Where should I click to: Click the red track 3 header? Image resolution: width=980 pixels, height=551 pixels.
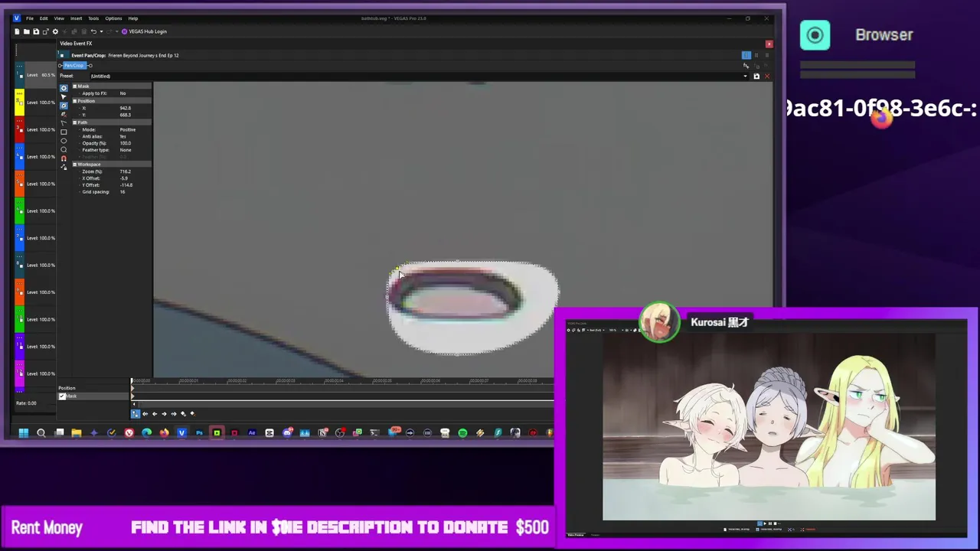click(19, 129)
